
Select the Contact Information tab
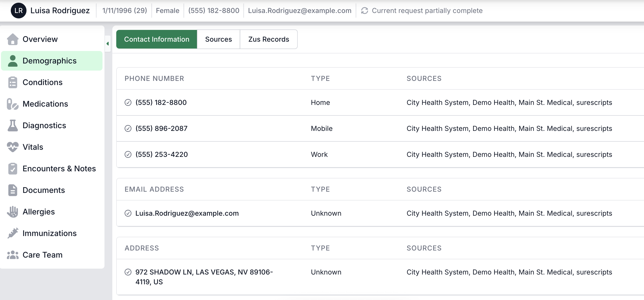156,39
